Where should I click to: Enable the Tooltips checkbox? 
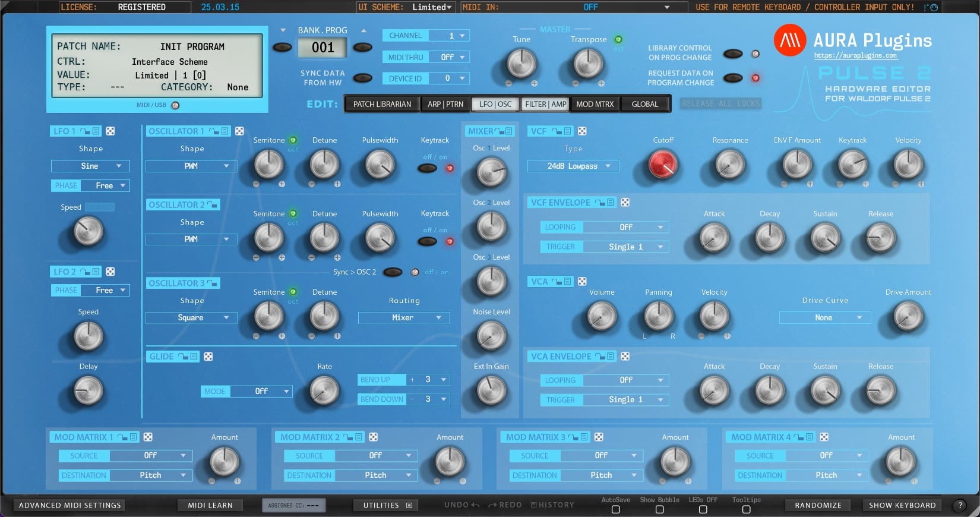pyautogui.click(x=747, y=510)
